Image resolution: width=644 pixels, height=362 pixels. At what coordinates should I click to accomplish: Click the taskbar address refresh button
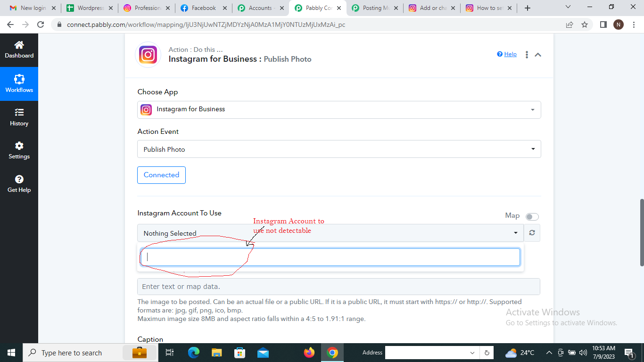pyautogui.click(x=487, y=353)
